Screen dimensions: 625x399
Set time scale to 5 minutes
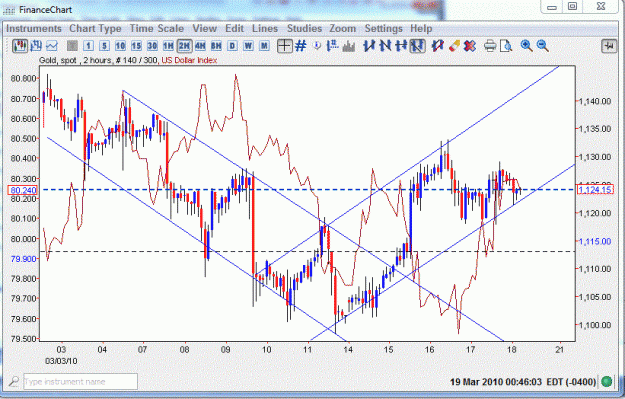pos(104,46)
